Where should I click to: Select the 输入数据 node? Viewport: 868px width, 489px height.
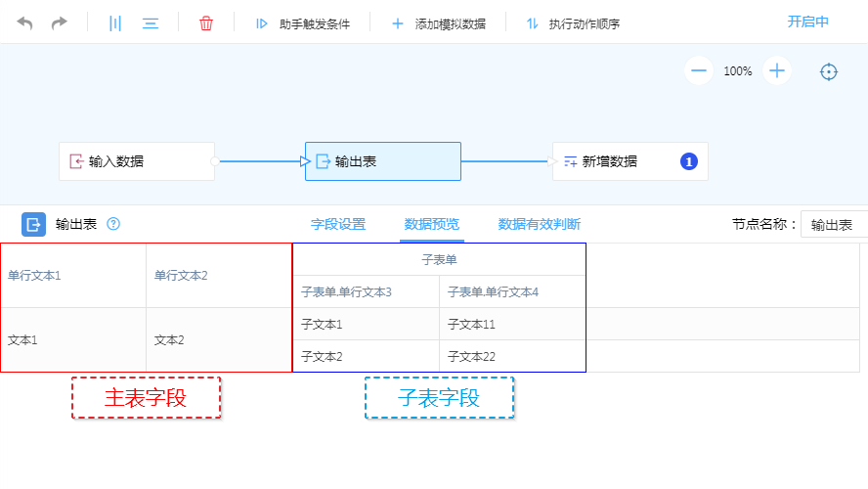coord(137,161)
